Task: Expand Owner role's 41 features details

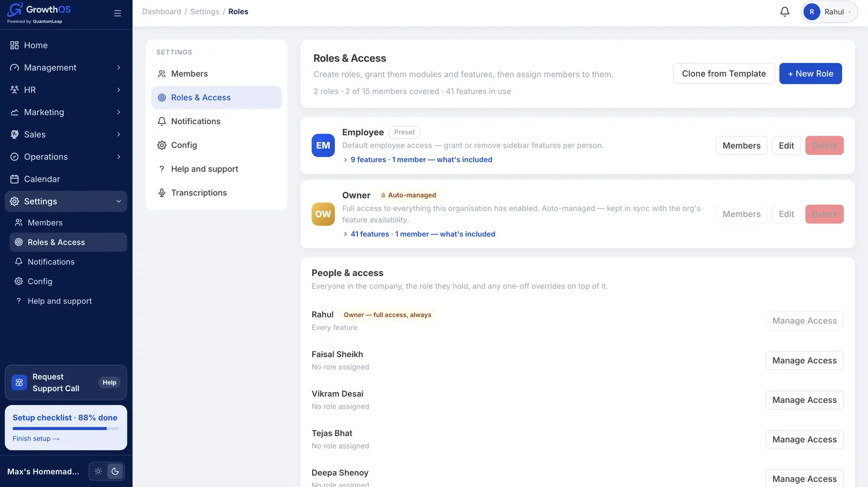Action: pyautogui.click(x=420, y=234)
